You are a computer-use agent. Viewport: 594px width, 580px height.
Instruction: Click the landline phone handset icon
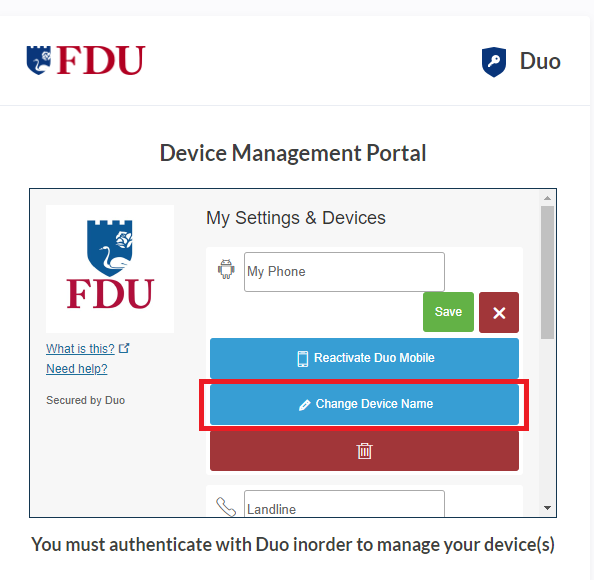pyautogui.click(x=226, y=507)
